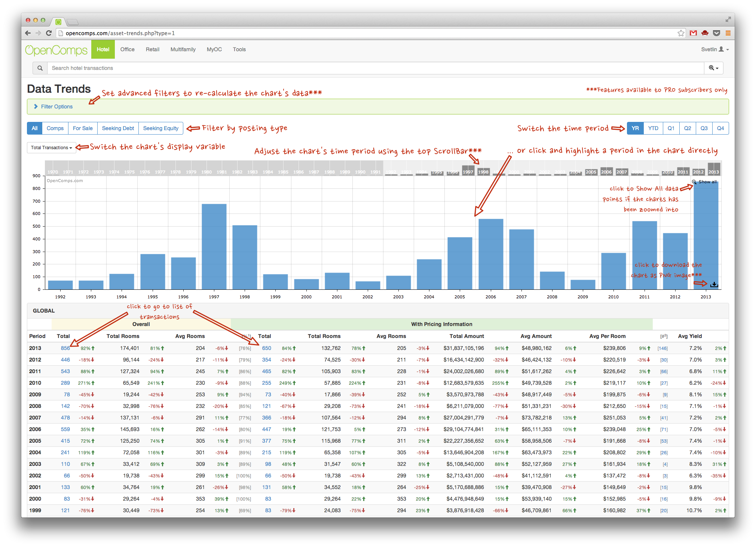This screenshot has height=547, width=756.
Task: Click the Pocket extension icon in browser toolbar
Action: pyautogui.click(x=717, y=33)
